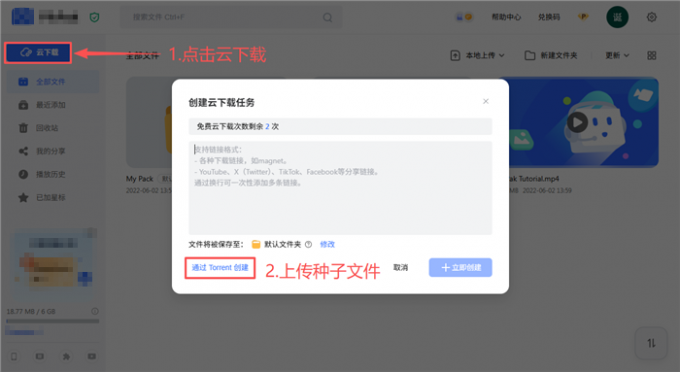
Task: Click the gold premium badge icon
Action: (583, 17)
